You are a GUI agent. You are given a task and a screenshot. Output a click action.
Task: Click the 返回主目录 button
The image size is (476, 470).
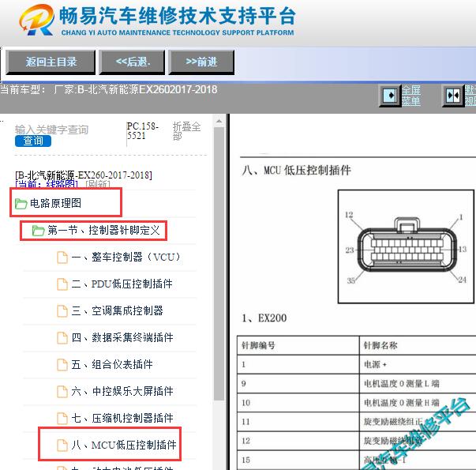[x=51, y=62]
